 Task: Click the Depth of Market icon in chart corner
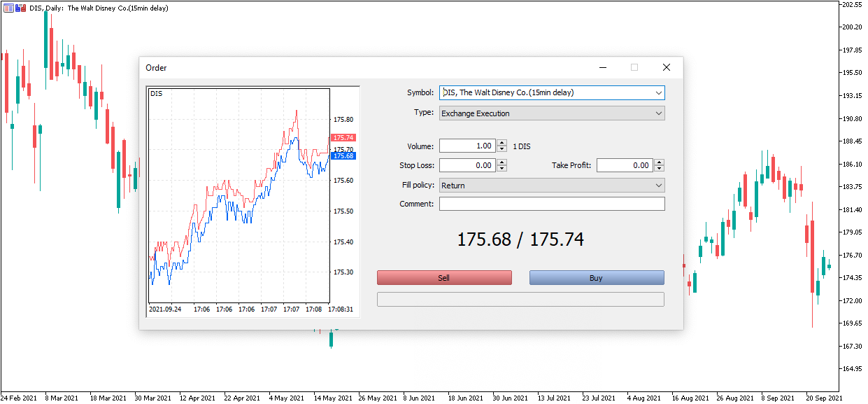pos(8,8)
